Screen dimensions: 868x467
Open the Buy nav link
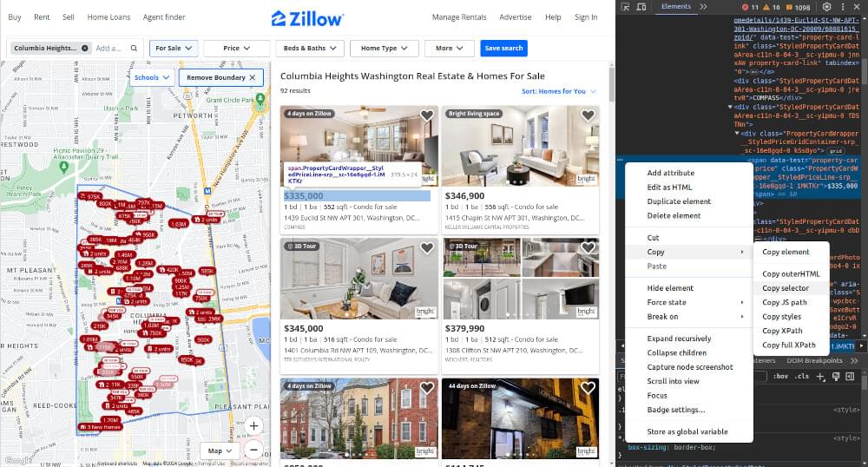15,17
